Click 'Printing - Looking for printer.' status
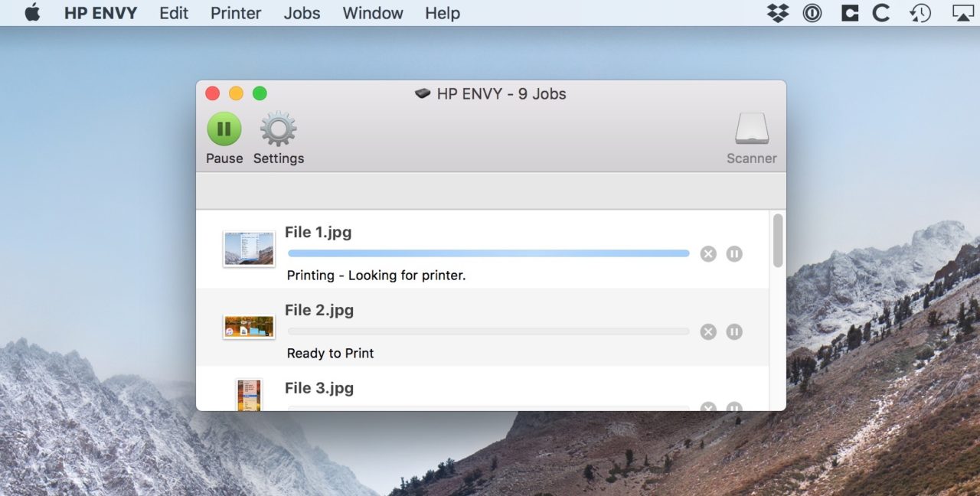 tap(376, 275)
